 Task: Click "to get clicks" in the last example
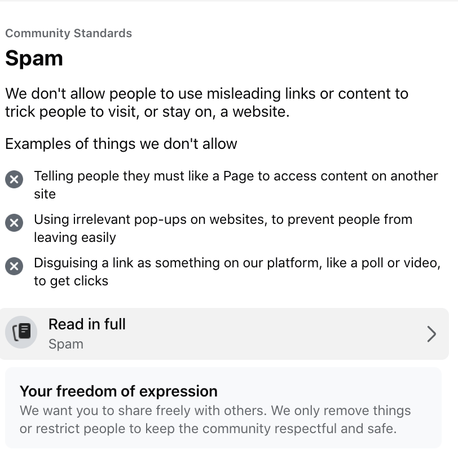pyautogui.click(x=71, y=281)
